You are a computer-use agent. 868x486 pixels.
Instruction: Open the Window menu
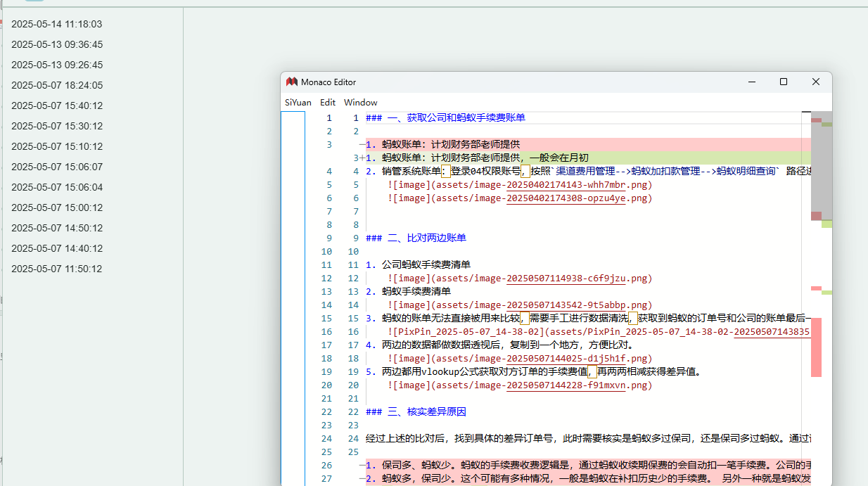[x=360, y=103]
